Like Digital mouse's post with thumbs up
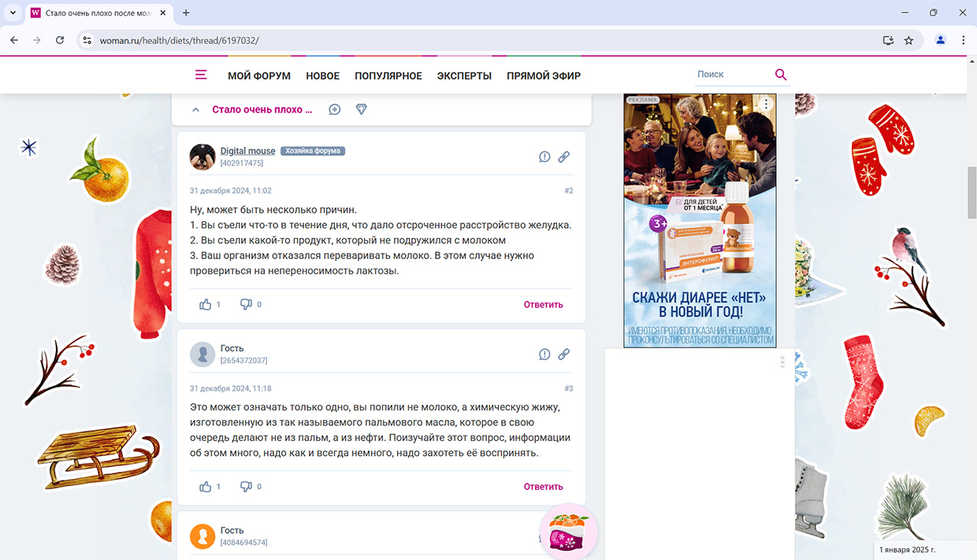The image size is (977, 560). (x=206, y=304)
